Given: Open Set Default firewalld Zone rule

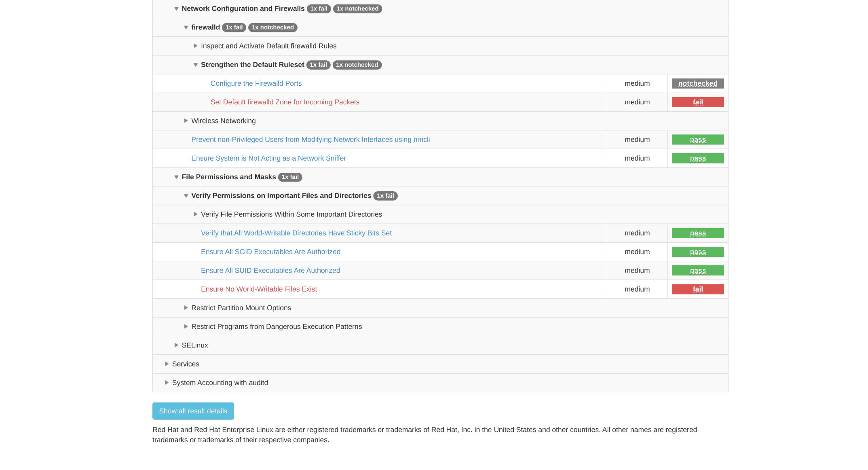Looking at the screenshot, I should pyautogui.click(x=285, y=102).
